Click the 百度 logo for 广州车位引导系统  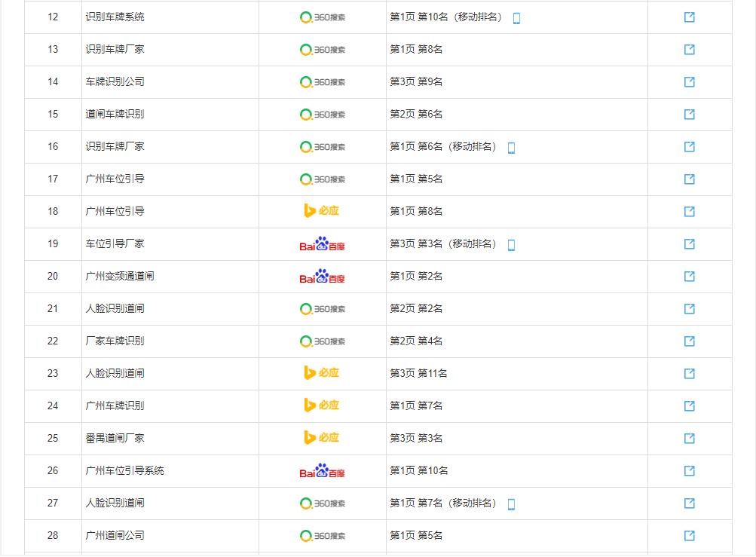(x=322, y=470)
